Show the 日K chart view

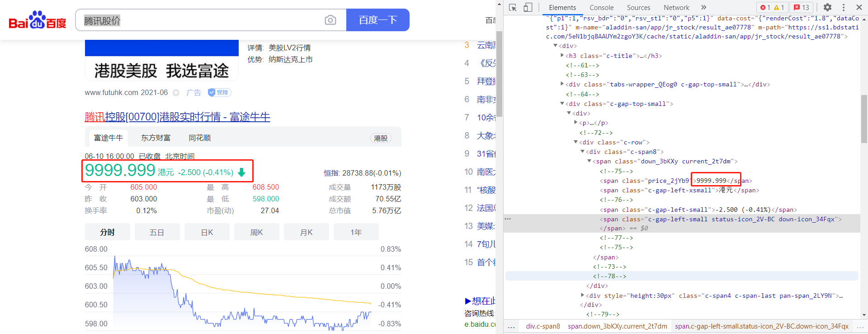(207, 232)
